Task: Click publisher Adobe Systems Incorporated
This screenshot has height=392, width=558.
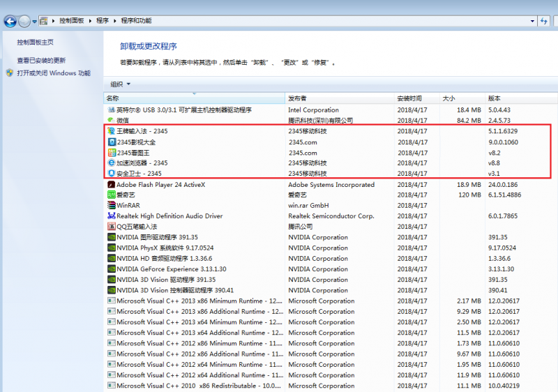Action: click(331, 185)
